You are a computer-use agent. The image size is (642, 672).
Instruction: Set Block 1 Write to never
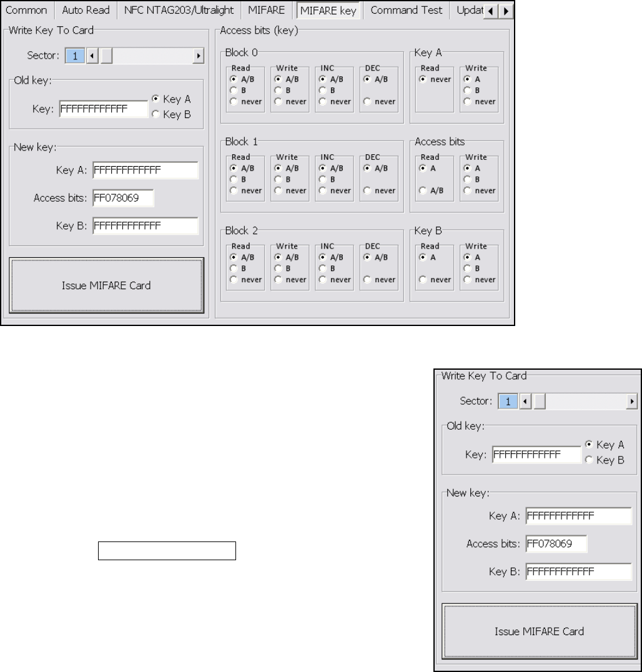[x=290, y=190]
